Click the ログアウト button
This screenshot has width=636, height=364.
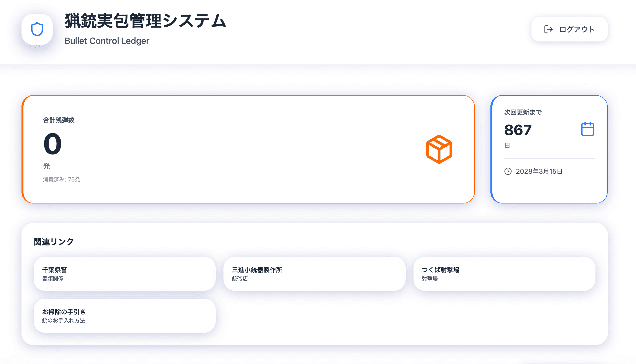pos(570,29)
